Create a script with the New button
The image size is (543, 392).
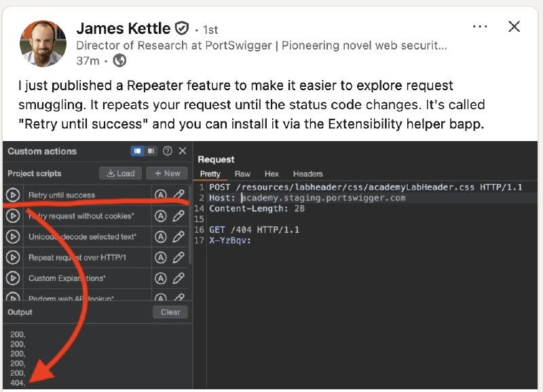point(167,173)
